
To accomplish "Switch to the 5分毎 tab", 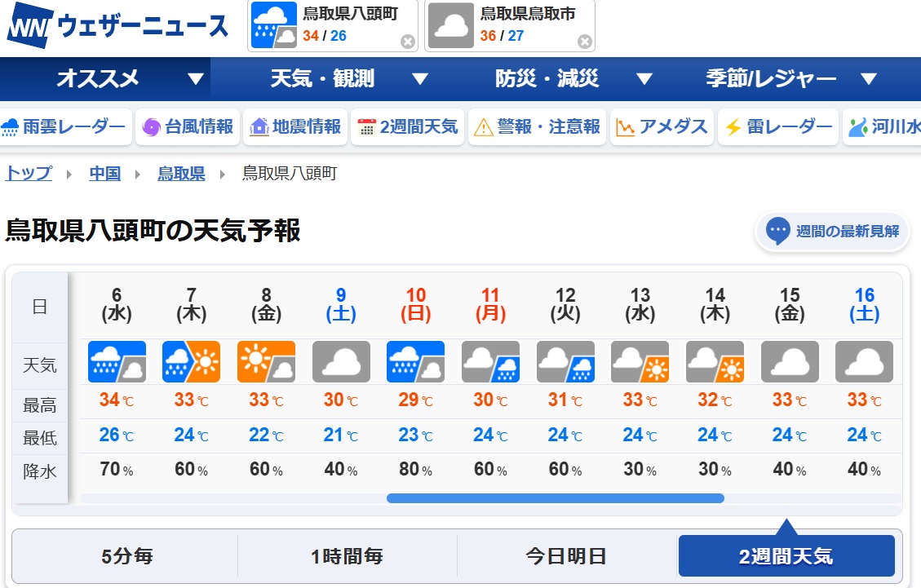I will pyautogui.click(x=127, y=556).
